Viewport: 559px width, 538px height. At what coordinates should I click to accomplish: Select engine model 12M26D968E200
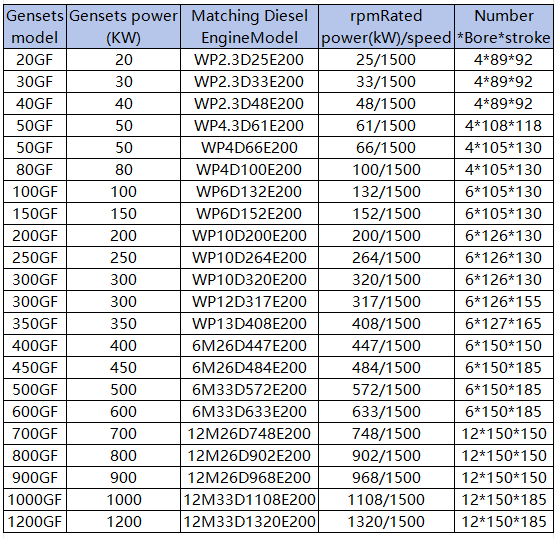coord(249,477)
